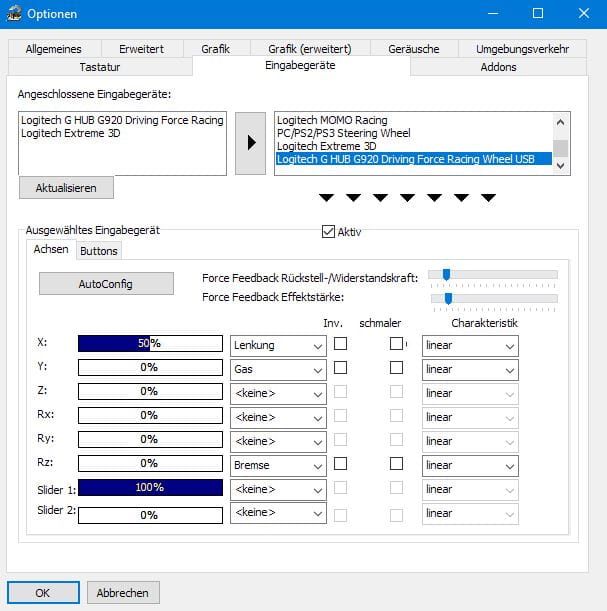Open the X axis Lenkung dropdown
This screenshot has height=611, width=607.
click(278, 345)
